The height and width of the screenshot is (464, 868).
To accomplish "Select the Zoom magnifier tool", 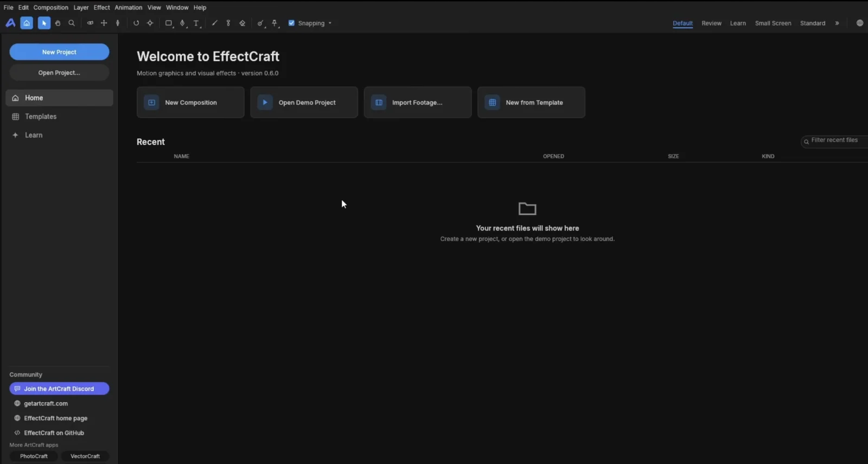I will [x=72, y=23].
